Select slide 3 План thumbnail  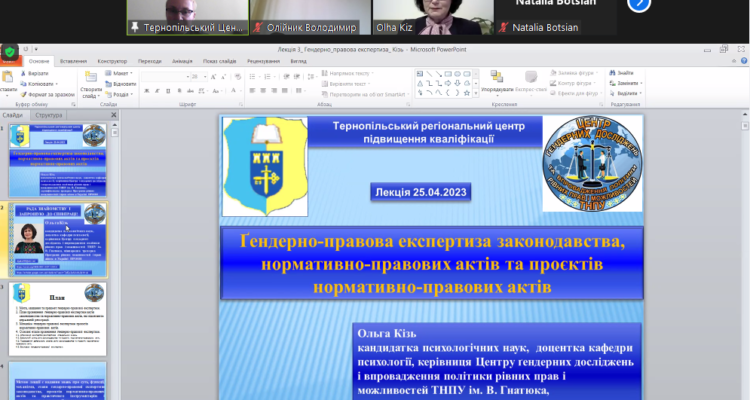coord(57,319)
